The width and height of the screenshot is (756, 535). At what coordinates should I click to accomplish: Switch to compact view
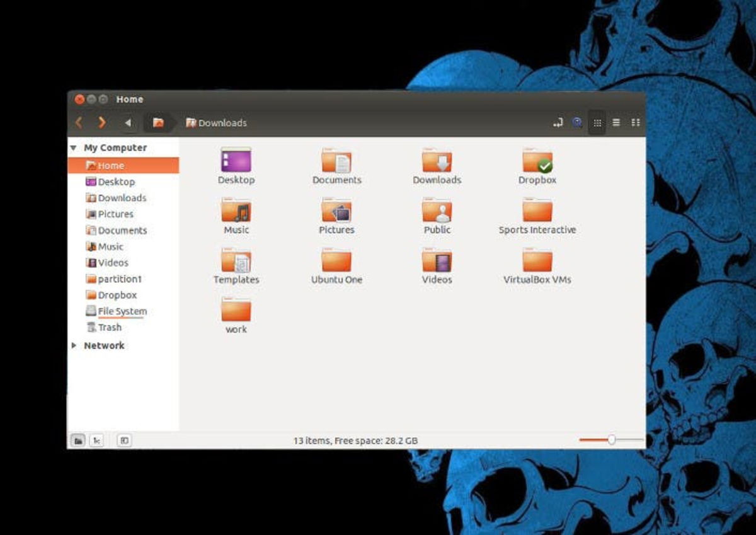pyautogui.click(x=636, y=123)
